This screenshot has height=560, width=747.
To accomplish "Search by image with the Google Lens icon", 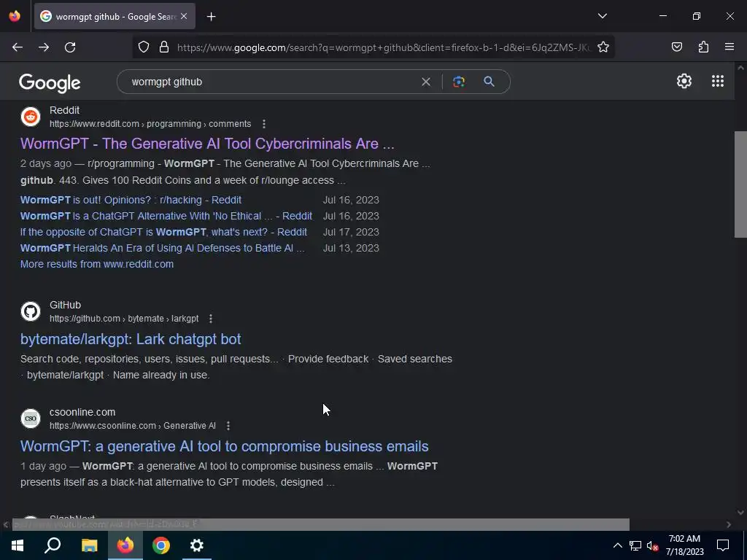I will (459, 82).
